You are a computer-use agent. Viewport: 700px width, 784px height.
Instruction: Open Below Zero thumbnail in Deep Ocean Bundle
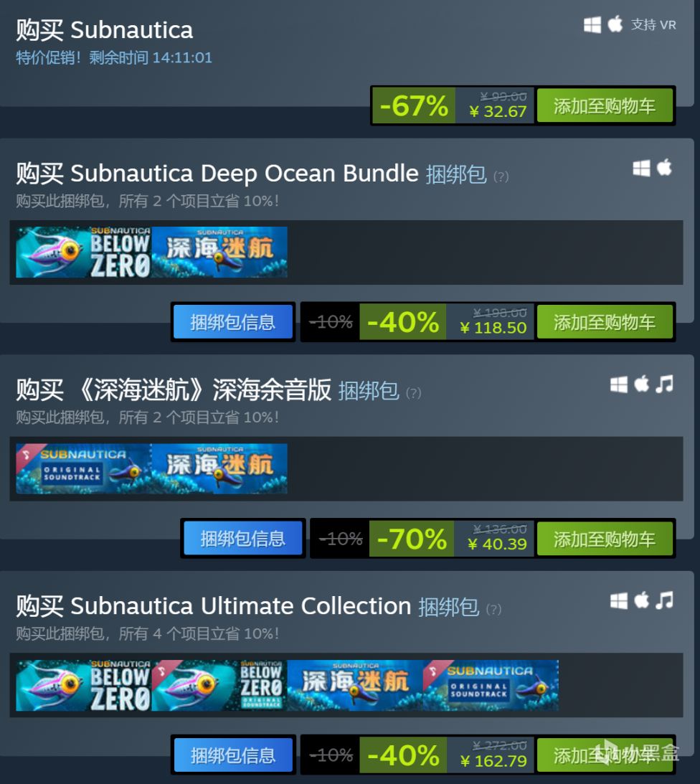83,252
